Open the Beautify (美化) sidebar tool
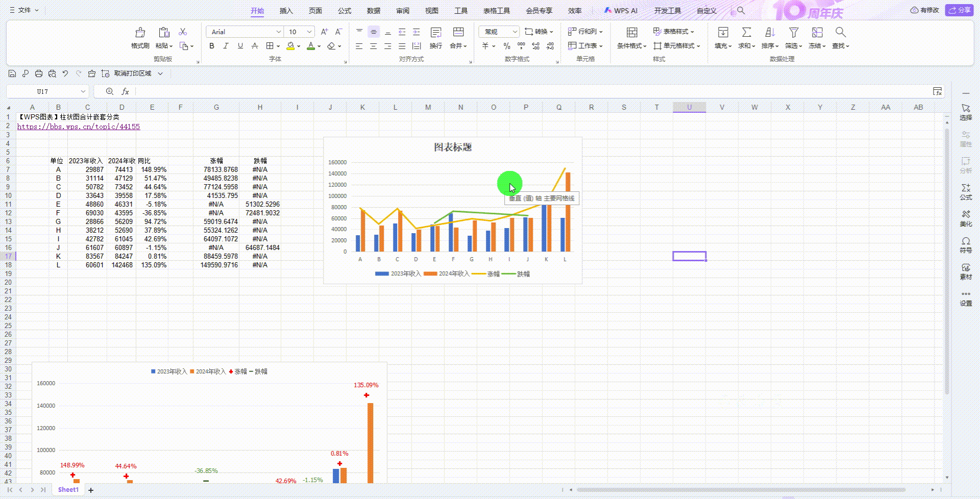The height and width of the screenshot is (499, 980). point(966,218)
